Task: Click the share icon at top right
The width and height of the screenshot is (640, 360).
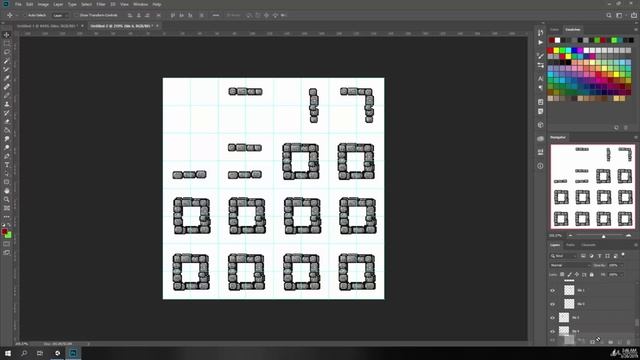Action: (x=634, y=16)
